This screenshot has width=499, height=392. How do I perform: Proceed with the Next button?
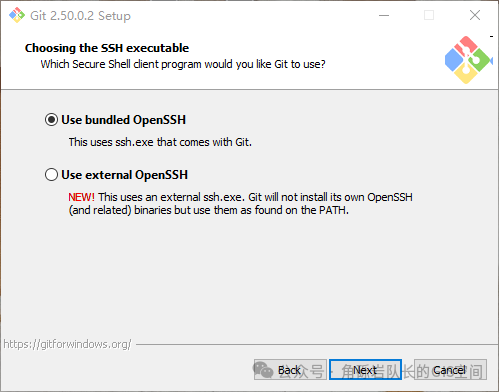[x=365, y=369]
